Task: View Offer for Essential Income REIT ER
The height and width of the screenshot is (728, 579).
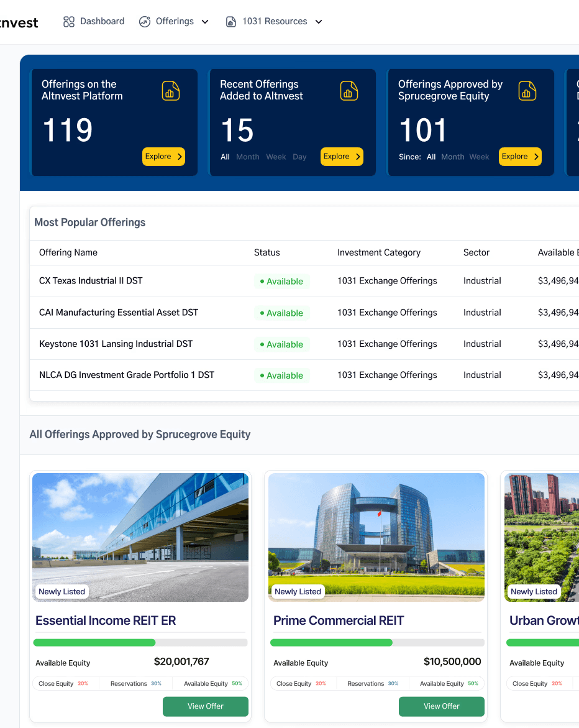Action: (206, 706)
